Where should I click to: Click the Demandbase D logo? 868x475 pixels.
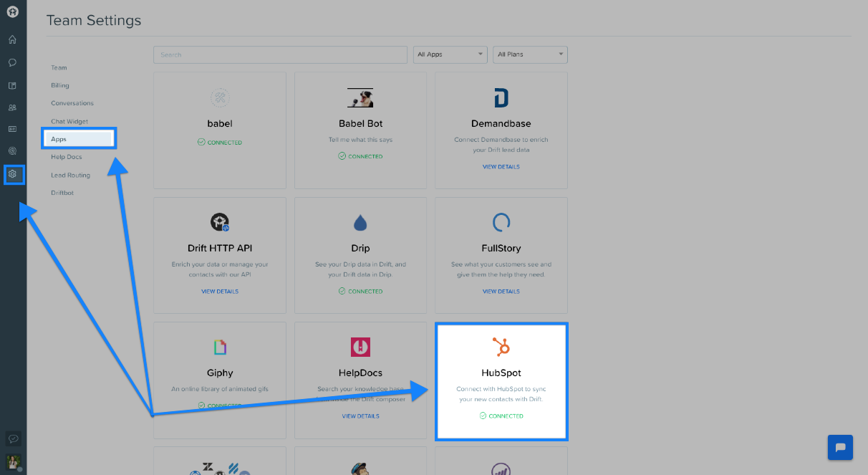click(501, 98)
